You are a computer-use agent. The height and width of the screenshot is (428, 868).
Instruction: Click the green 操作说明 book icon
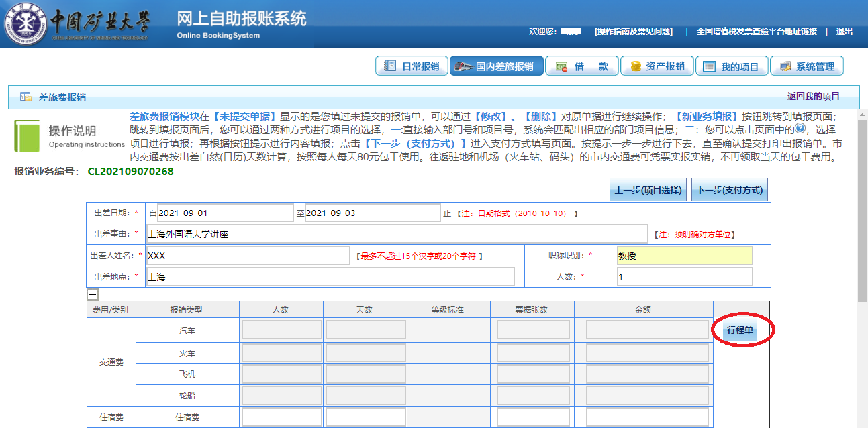click(x=28, y=136)
